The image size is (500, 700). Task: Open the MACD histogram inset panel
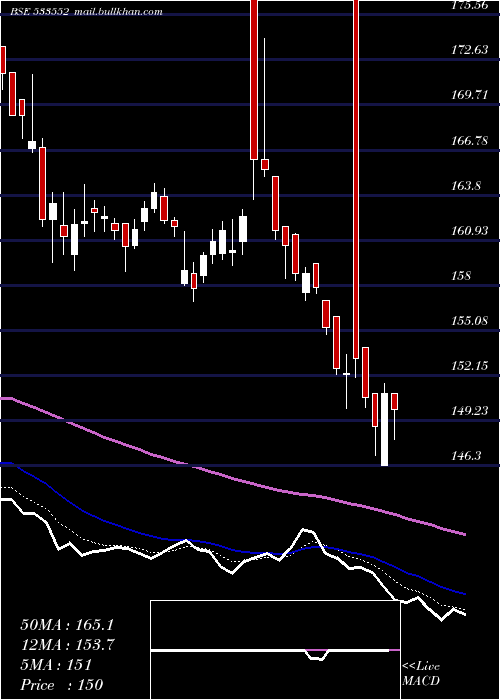pos(275,650)
